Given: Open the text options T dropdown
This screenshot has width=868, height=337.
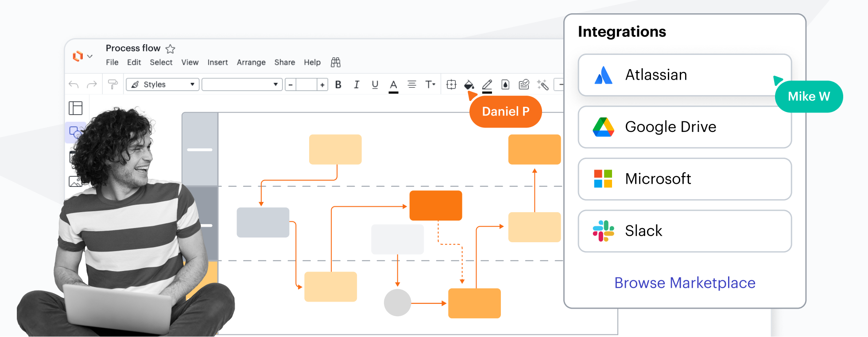Looking at the screenshot, I should [x=430, y=85].
